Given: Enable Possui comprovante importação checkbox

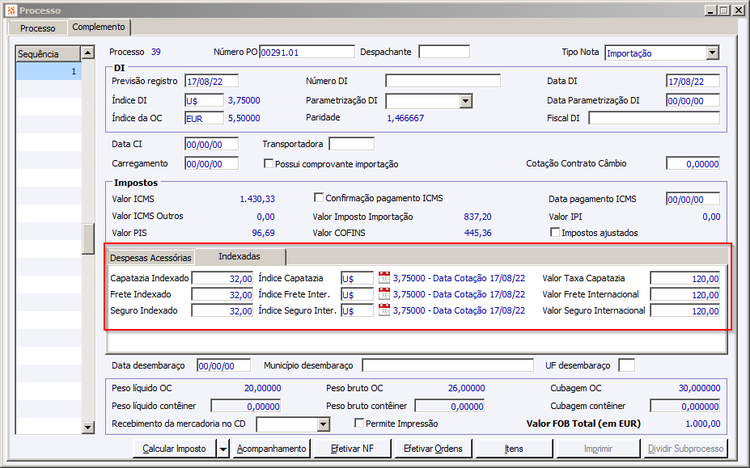Looking at the screenshot, I should (x=268, y=164).
